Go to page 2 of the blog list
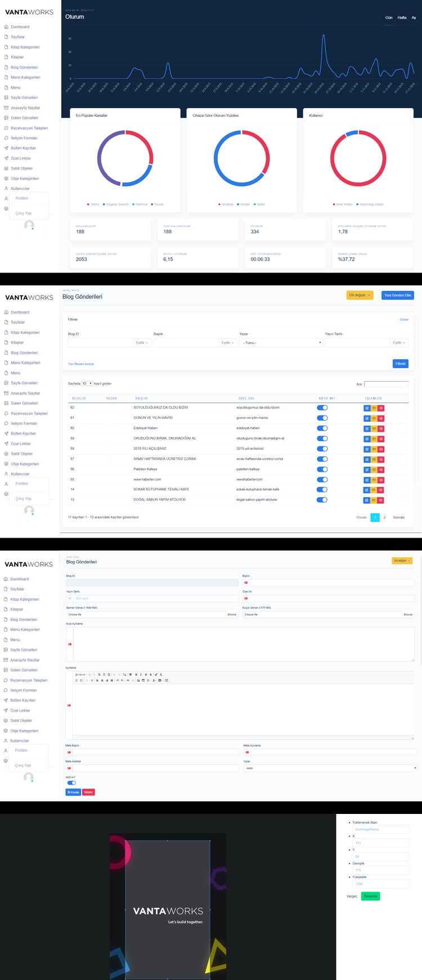The height and width of the screenshot is (980, 422). pyautogui.click(x=384, y=517)
